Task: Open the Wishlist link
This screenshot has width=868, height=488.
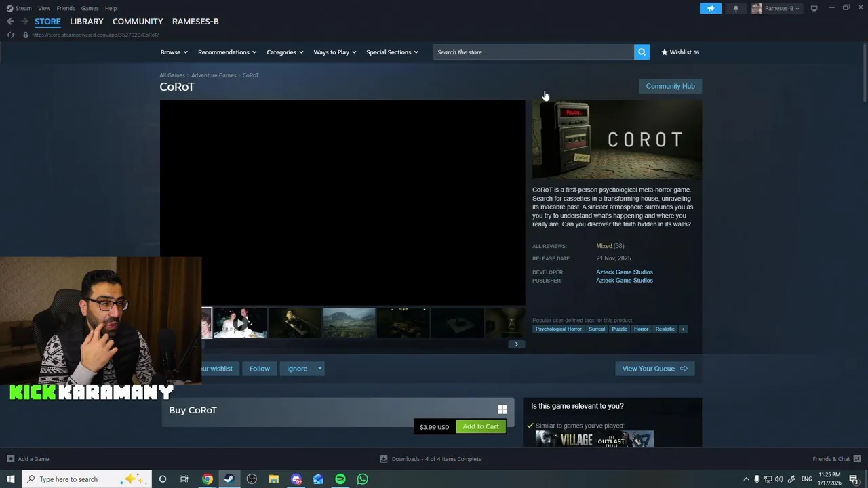Action: click(x=680, y=52)
